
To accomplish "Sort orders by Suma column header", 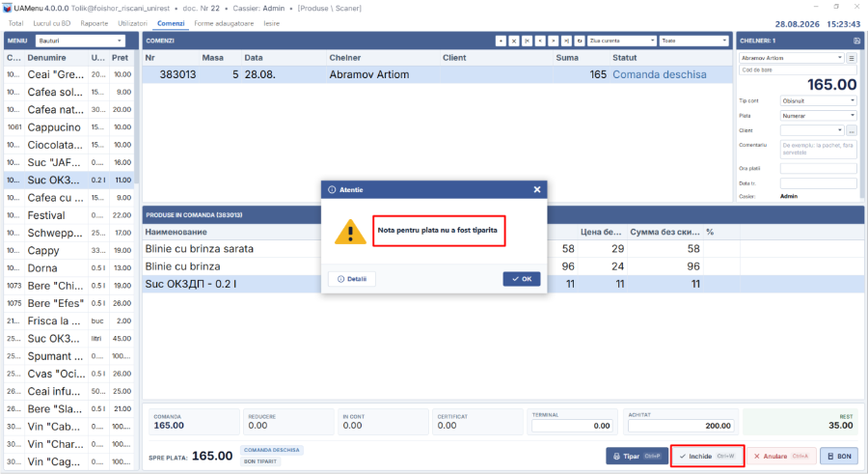I will pyautogui.click(x=581, y=58).
